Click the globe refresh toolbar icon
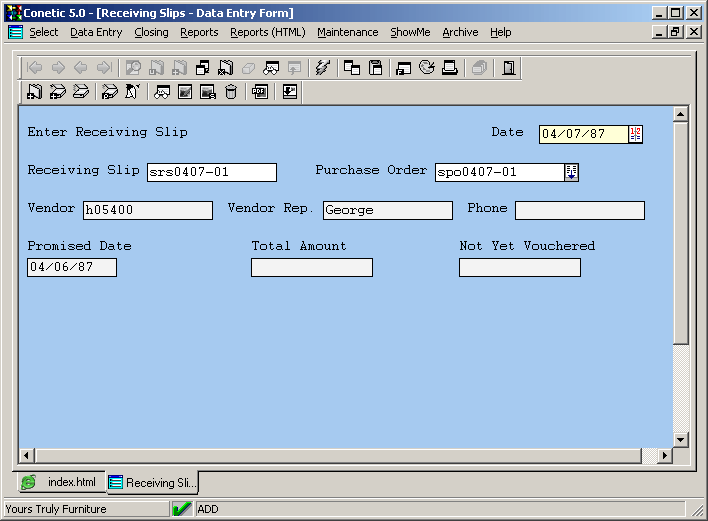The image size is (708, 521). pos(427,68)
